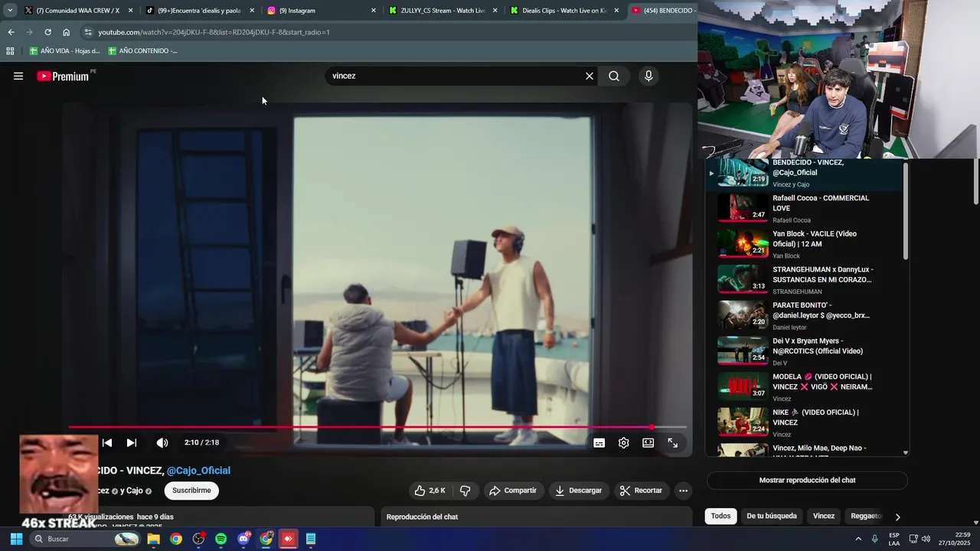Mute the video with the speaker icon
The image size is (980, 551).
pos(162,442)
